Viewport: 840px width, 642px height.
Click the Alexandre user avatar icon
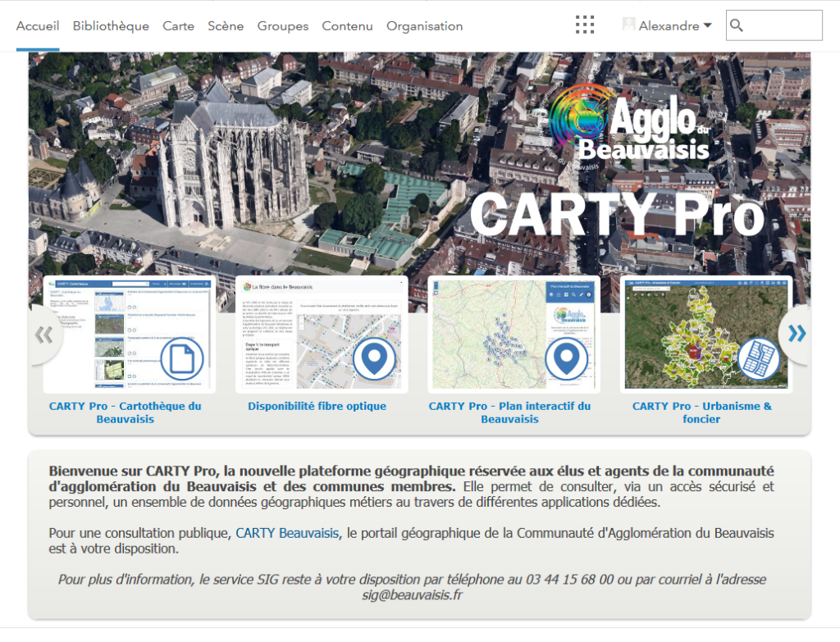point(629,25)
